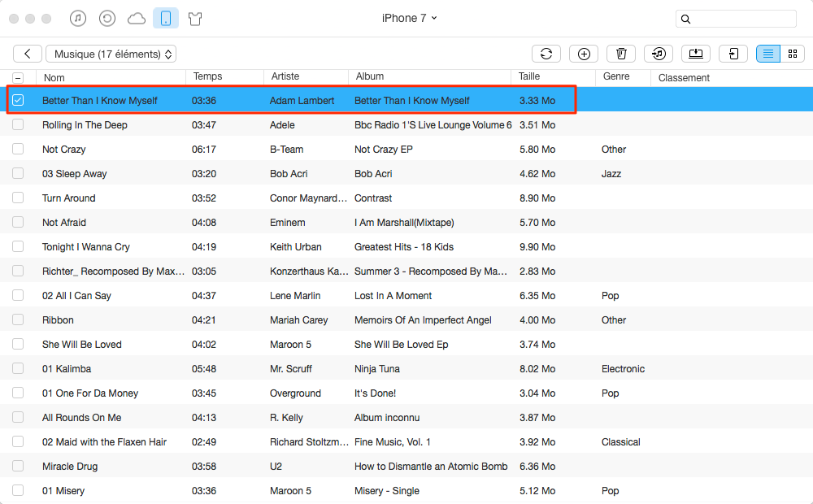Click artist Adele
The width and height of the screenshot is (813, 504).
282,125
